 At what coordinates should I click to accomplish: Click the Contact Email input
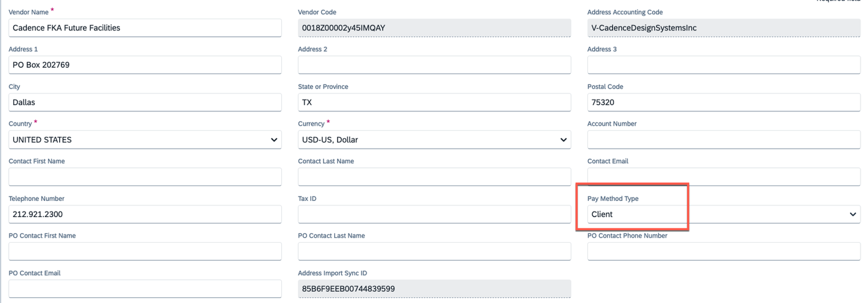point(724,177)
